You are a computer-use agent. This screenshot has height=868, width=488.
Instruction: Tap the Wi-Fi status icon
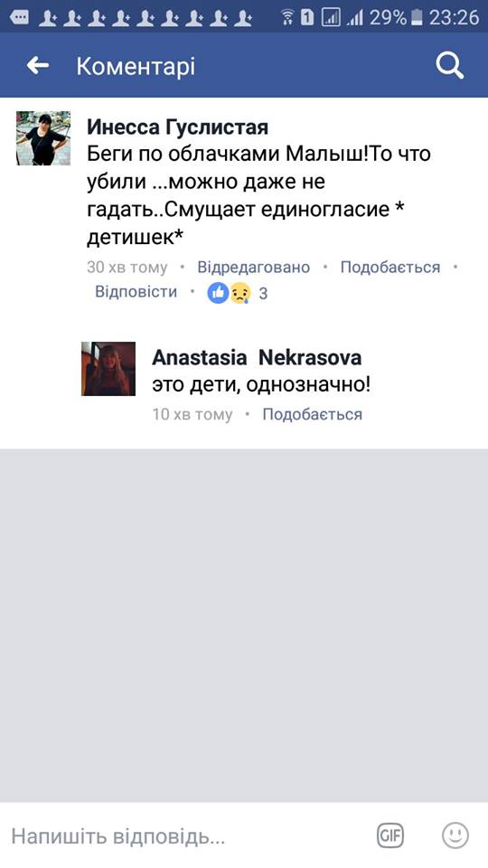[x=287, y=17]
